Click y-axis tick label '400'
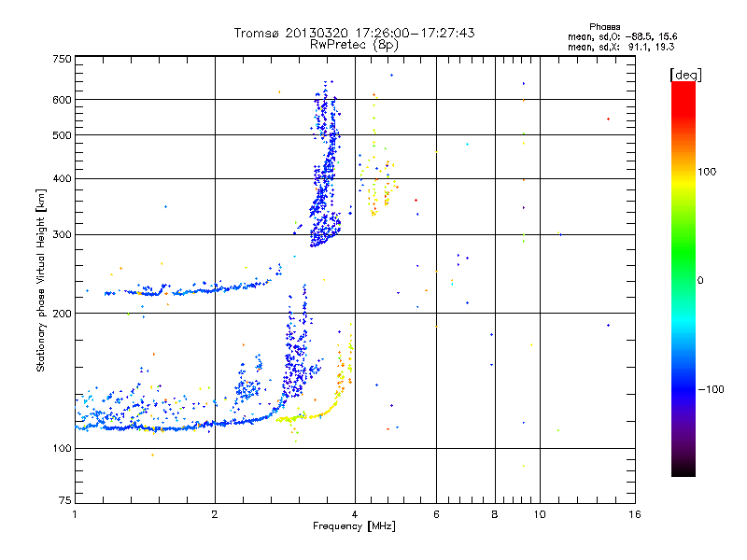Image resolution: width=747 pixels, height=560 pixels. [62, 179]
